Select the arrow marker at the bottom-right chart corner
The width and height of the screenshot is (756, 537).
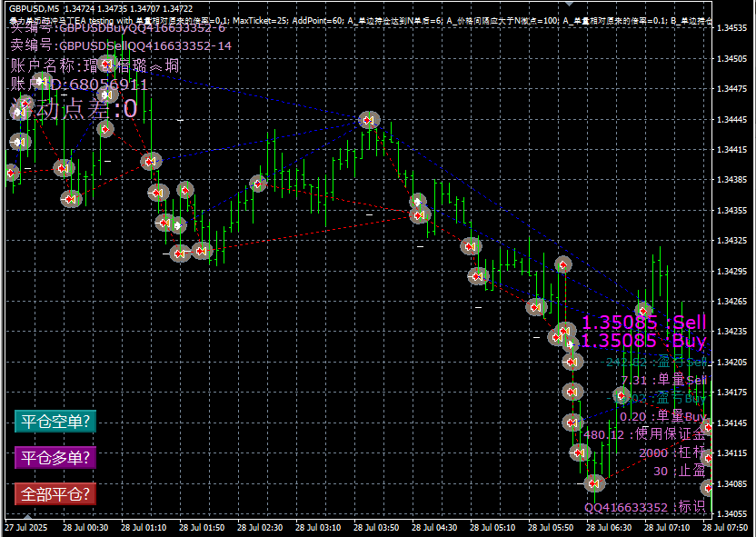pyautogui.click(x=708, y=486)
